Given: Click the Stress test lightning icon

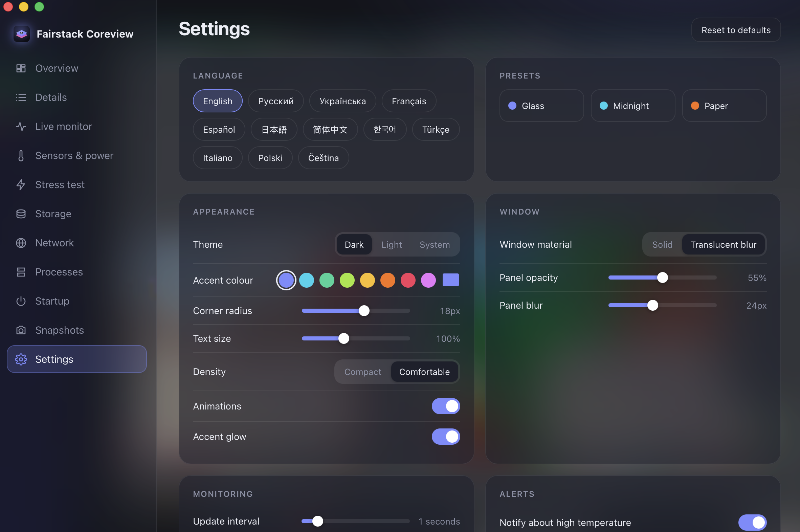Looking at the screenshot, I should click(x=21, y=184).
